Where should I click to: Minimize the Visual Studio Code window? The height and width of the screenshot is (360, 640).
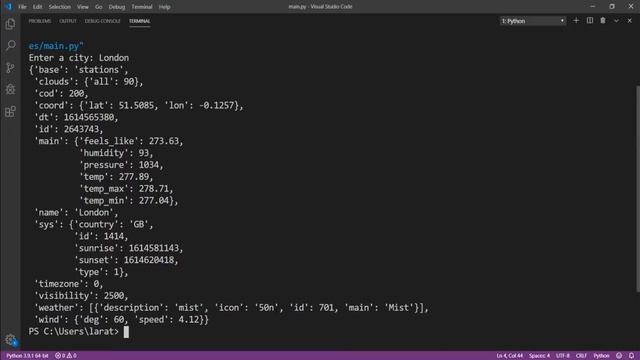point(592,7)
